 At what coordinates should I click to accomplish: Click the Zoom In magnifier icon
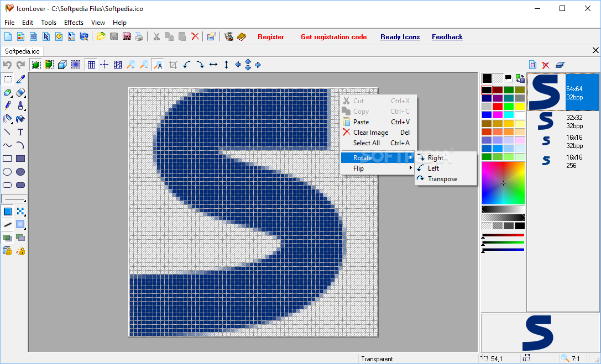[130, 65]
